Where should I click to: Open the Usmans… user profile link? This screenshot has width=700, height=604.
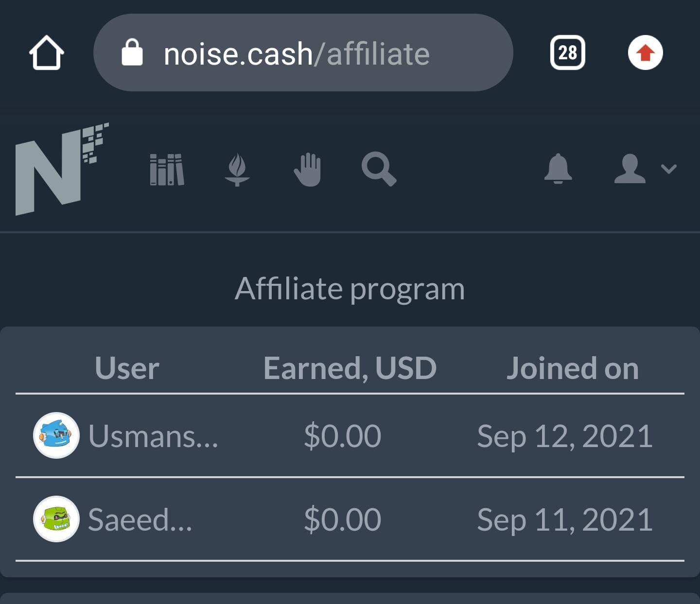(x=153, y=436)
